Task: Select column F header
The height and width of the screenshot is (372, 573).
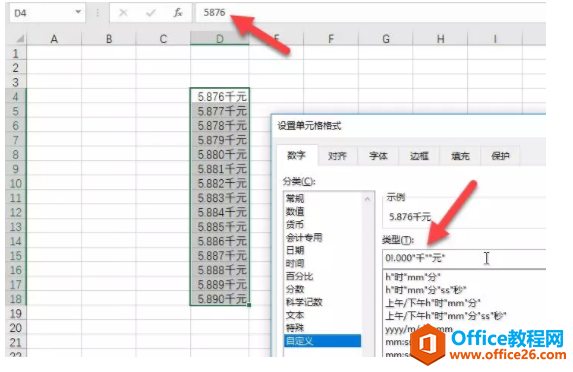Action: (331, 39)
